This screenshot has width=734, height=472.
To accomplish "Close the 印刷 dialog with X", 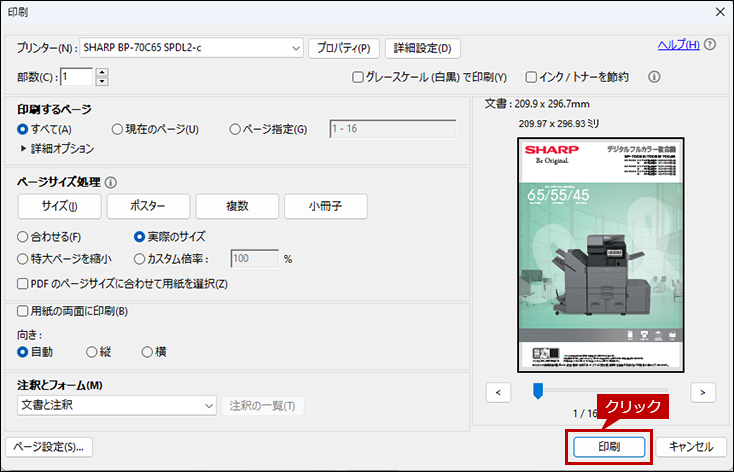I will (x=720, y=12).
